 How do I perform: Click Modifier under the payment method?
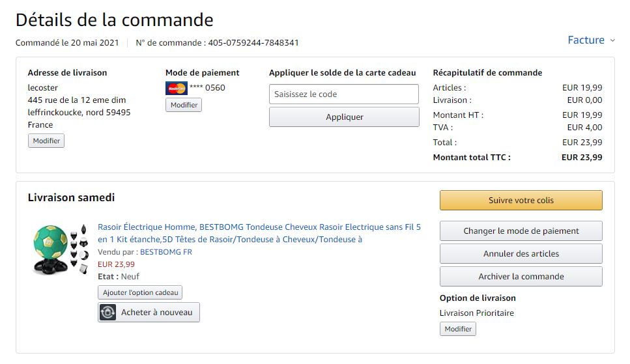(x=184, y=105)
